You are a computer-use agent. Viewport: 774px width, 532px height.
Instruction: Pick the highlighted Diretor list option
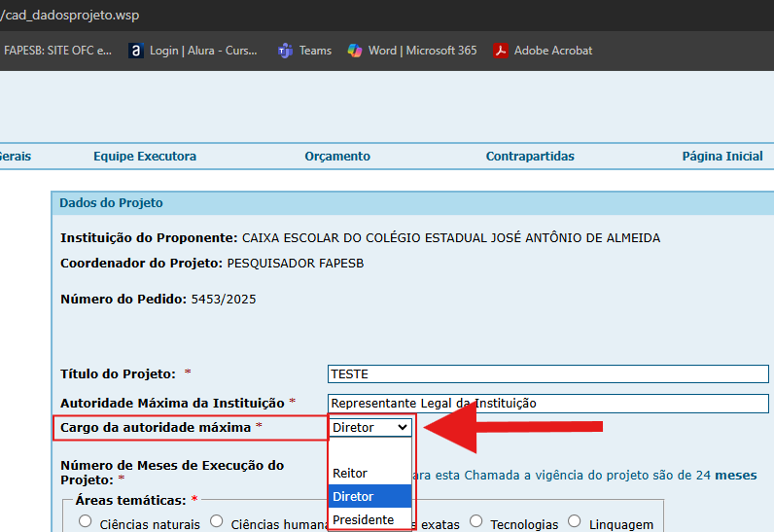353,497
